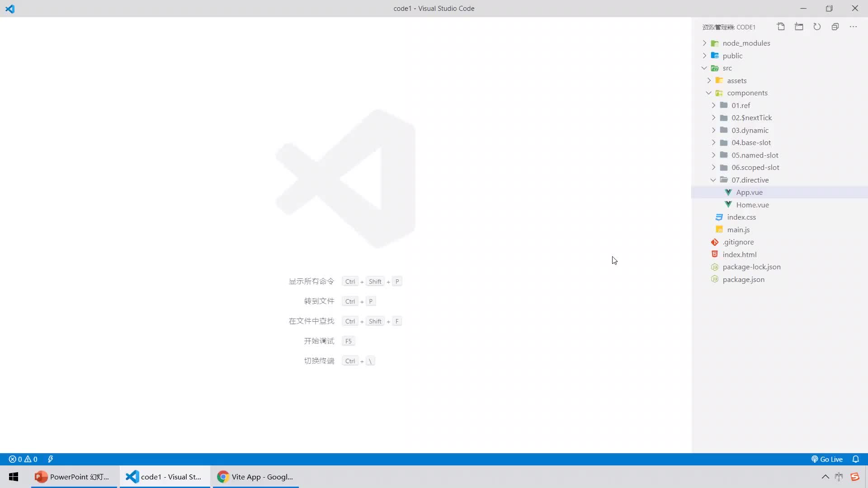Refresh the explorer file tree
Screen dimensions: 868x488
817,27
